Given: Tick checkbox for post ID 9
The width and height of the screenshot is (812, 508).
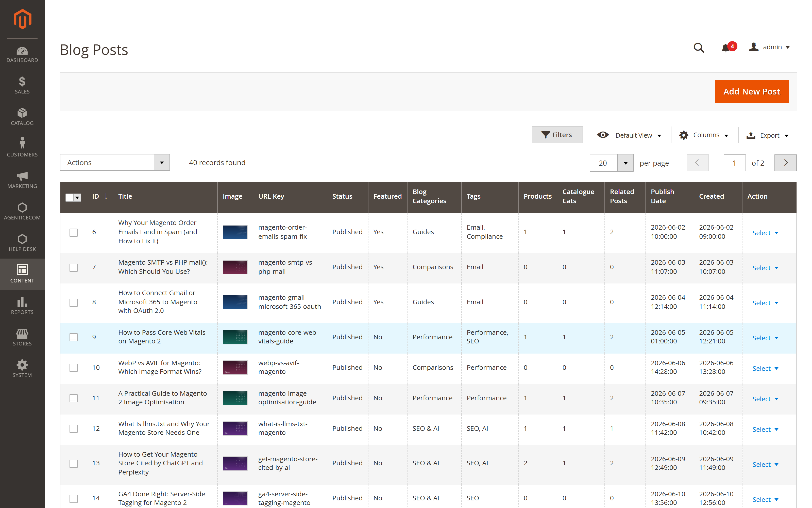Looking at the screenshot, I should 74,337.
